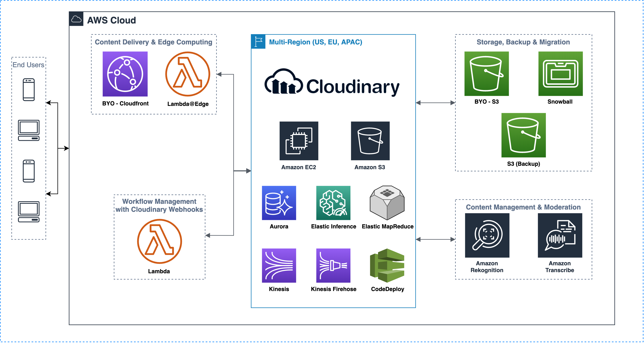Click the Amazon Rekognition icon

487,235
